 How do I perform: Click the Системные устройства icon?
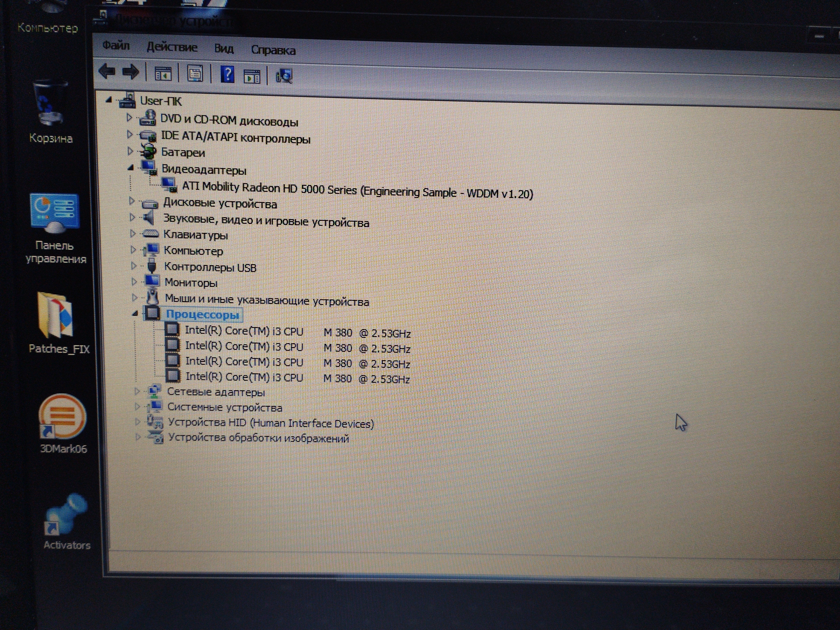click(x=155, y=406)
